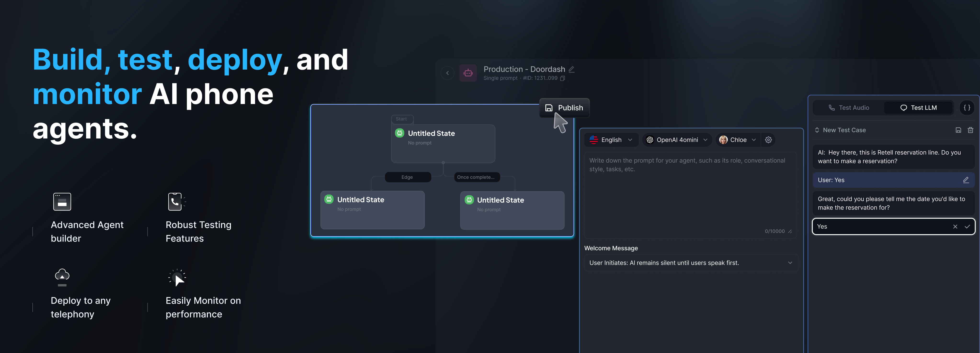This screenshot has width=980, height=353.
Task: Edit the Production - Doordash title pencil
Action: [x=571, y=69]
